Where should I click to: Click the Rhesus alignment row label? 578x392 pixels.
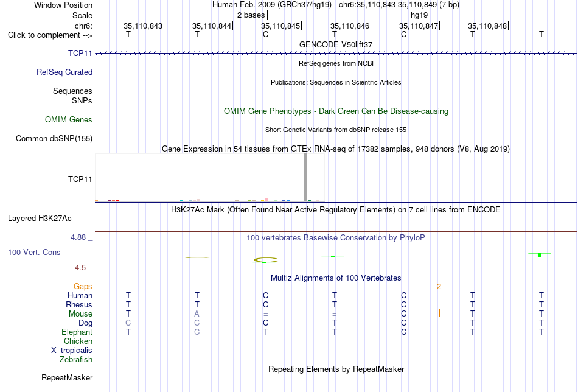click(79, 304)
